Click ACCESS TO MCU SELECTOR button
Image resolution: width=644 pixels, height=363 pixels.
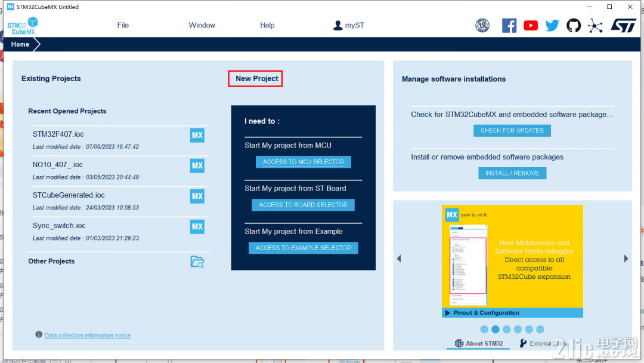point(303,162)
